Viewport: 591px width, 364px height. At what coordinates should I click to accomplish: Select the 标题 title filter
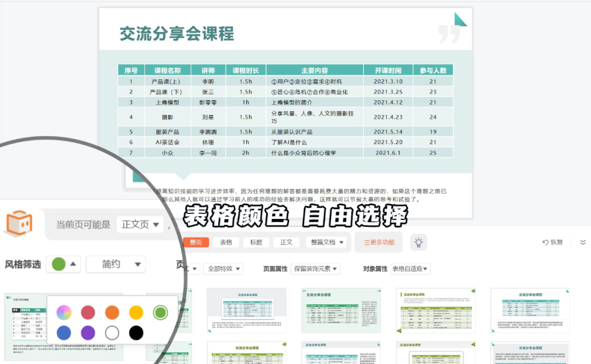pyautogui.click(x=256, y=242)
